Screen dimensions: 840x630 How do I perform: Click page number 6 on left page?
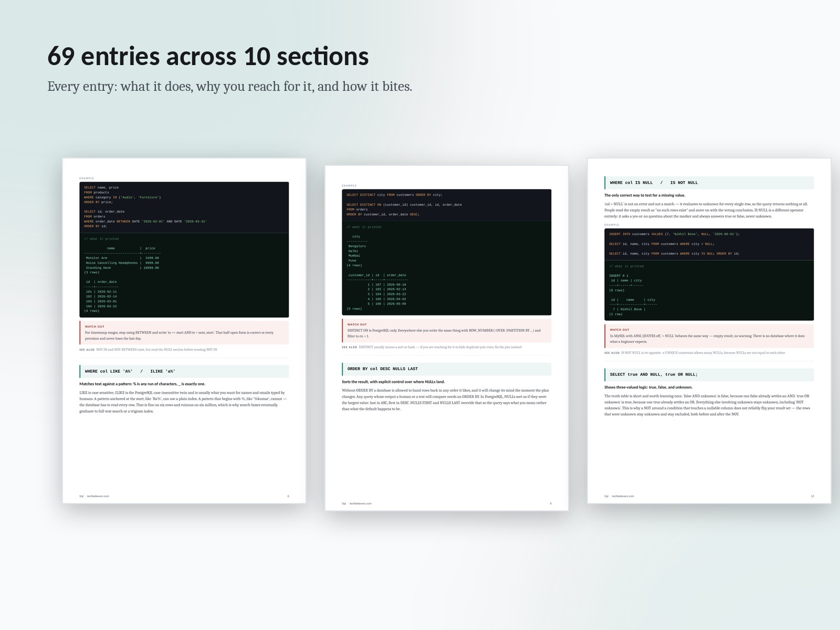(x=288, y=496)
